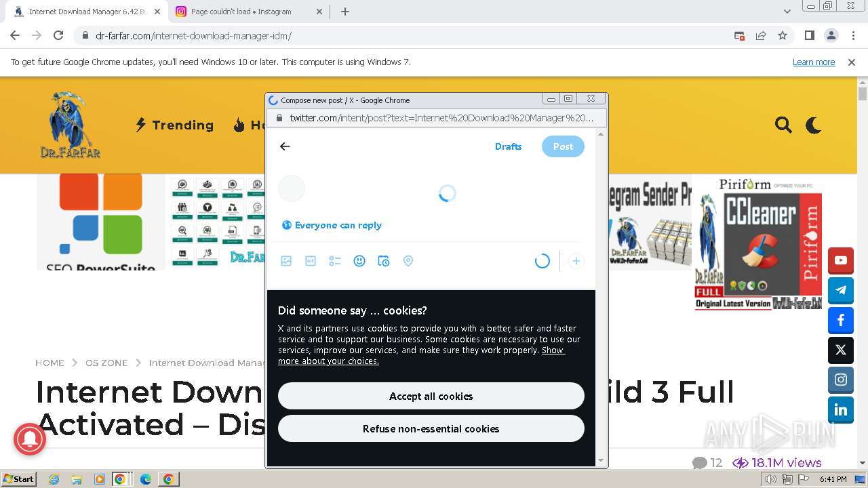
Task: Toggle dark mode moon icon
Action: [813, 125]
